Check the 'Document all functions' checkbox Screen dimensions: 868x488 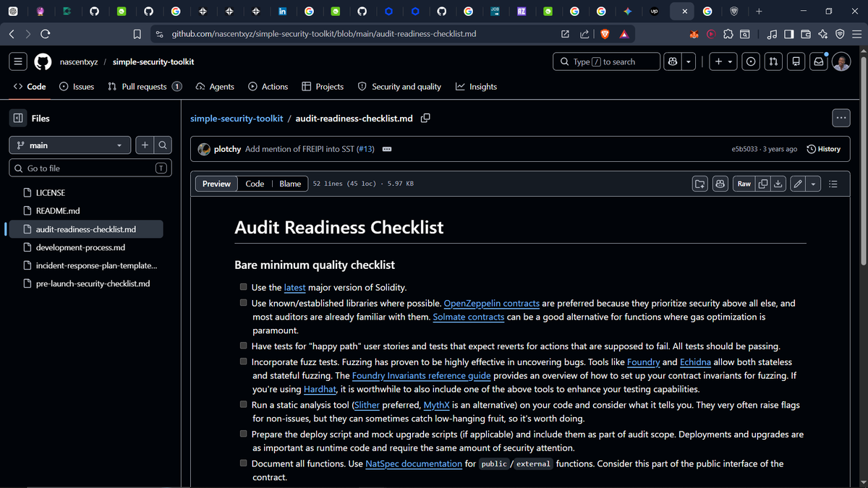pos(244,463)
